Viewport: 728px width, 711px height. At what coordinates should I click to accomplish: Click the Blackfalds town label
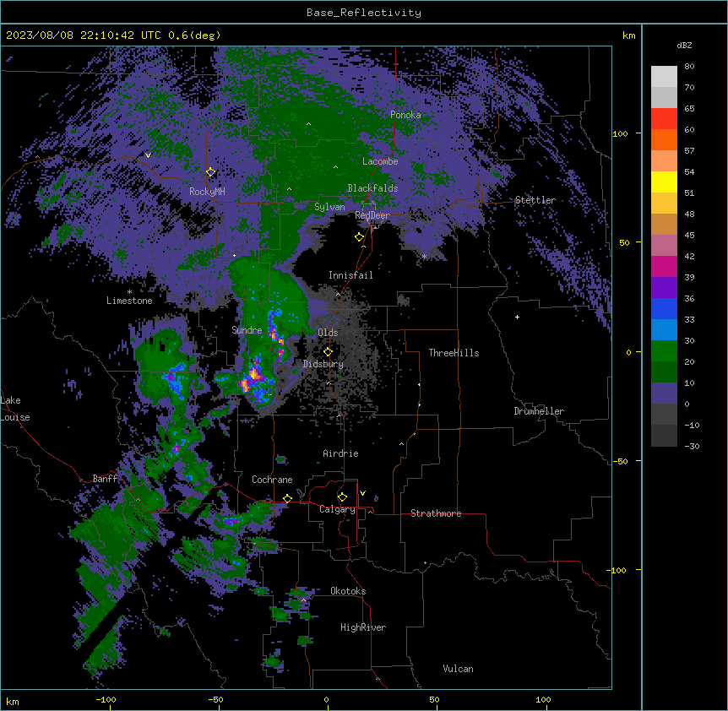coord(372,188)
